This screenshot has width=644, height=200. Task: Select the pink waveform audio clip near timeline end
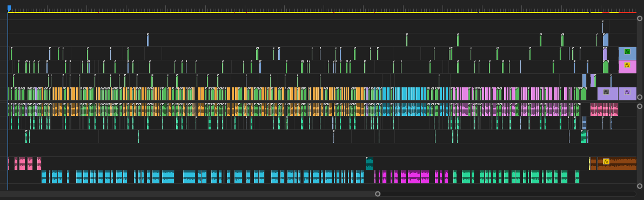pyautogui.click(x=604, y=109)
